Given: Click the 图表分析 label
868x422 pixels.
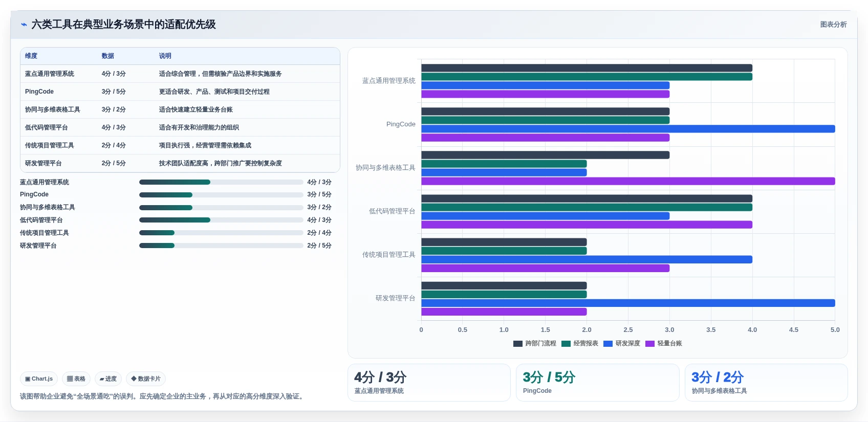Looking at the screenshot, I should [x=833, y=25].
